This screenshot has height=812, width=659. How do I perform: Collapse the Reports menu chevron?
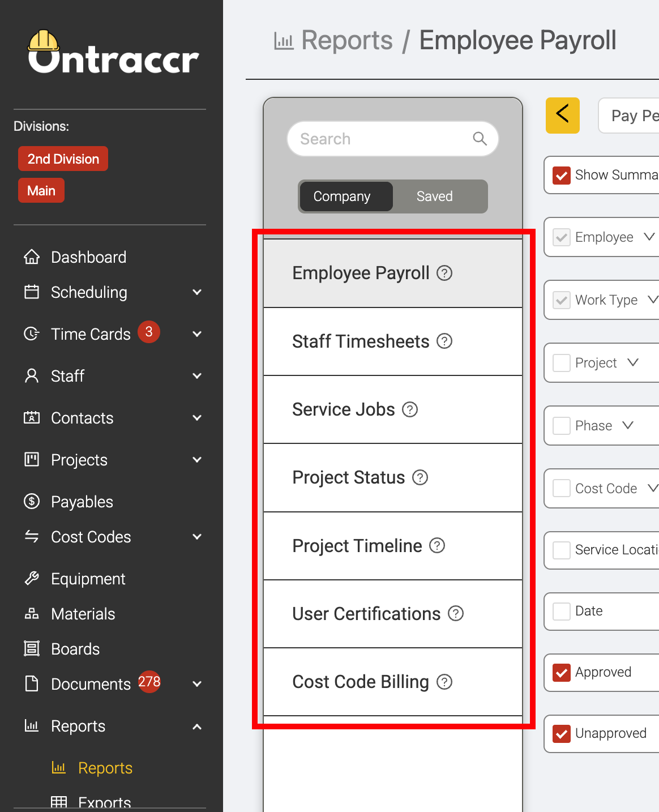[197, 726]
